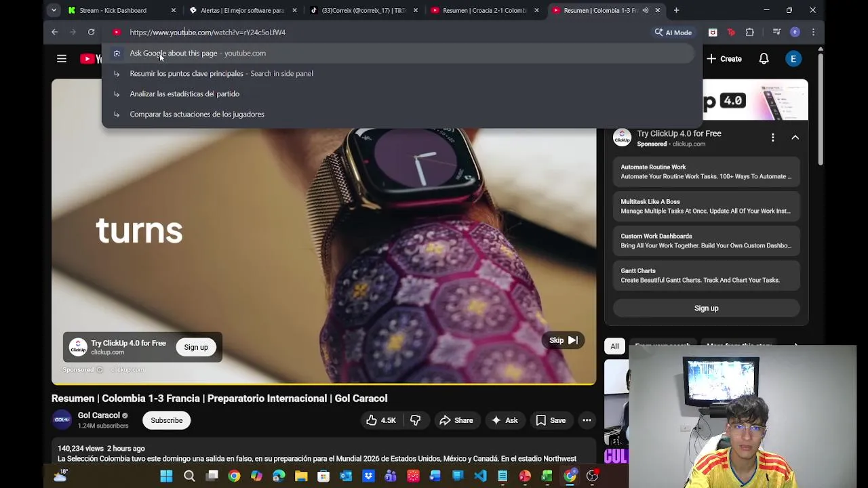Click the red-and-white extension icon beside AI Mode
This screenshot has width=868, height=488.
click(713, 32)
